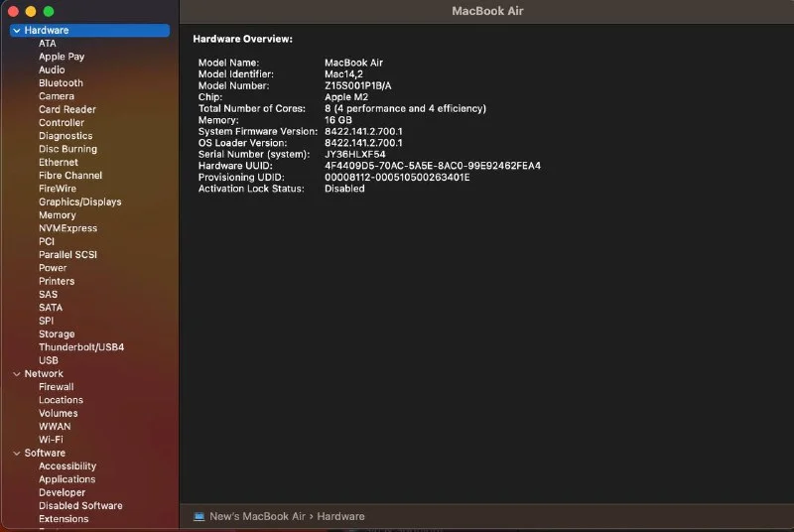Image resolution: width=794 pixels, height=532 pixels.
Task: Select Wi-Fi under Network
Action: (x=51, y=440)
